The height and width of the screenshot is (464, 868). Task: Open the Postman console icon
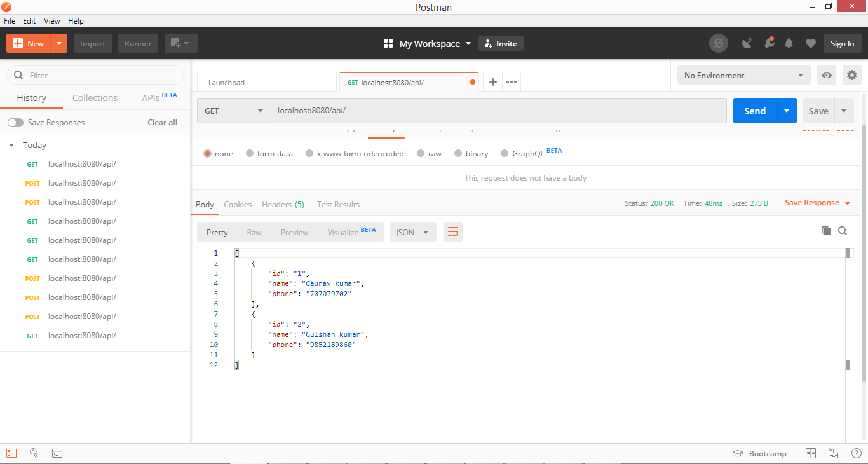point(57,453)
